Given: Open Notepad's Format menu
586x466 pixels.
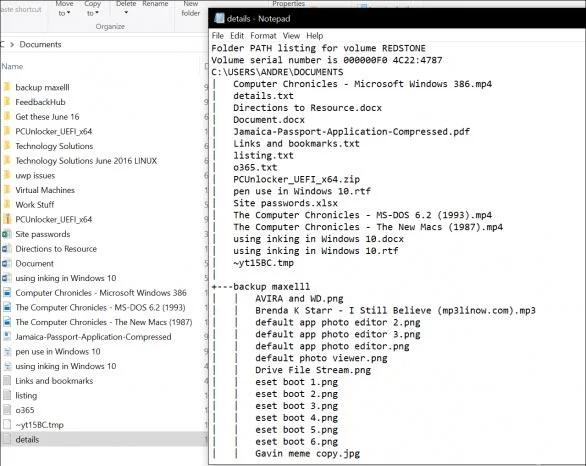Looking at the screenshot, I should (x=263, y=36).
